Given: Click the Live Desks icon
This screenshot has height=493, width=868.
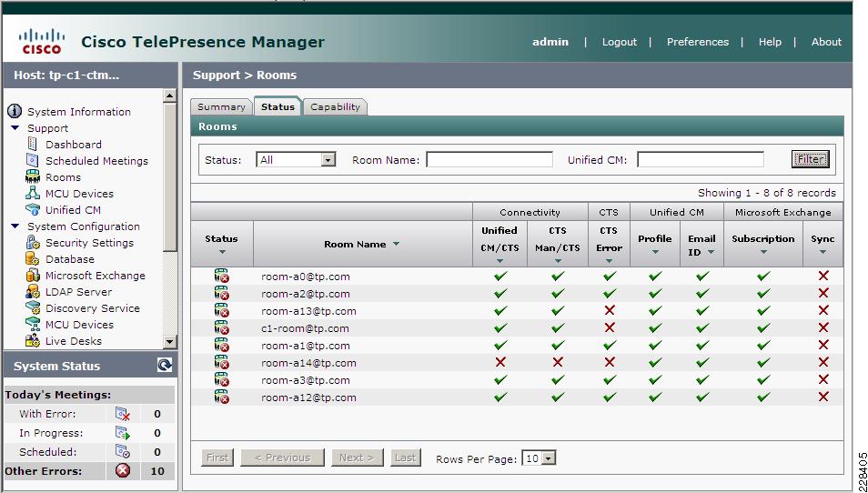Looking at the screenshot, I should pyautogui.click(x=33, y=341).
